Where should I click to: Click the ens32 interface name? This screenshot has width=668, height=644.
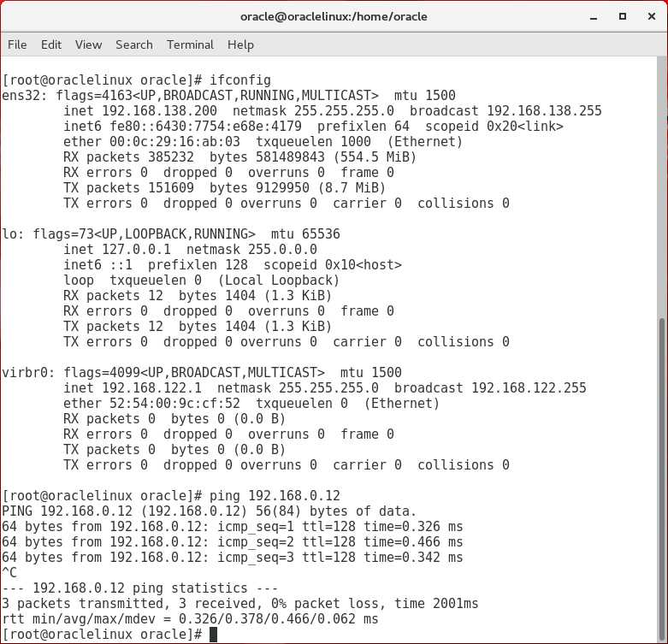coord(21,96)
